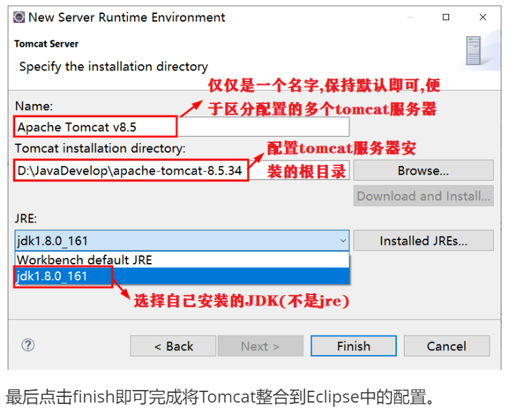The height and width of the screenshot is (420, 514).
Task: Click the 'Name:' label
Action: [x=33, y=106]
